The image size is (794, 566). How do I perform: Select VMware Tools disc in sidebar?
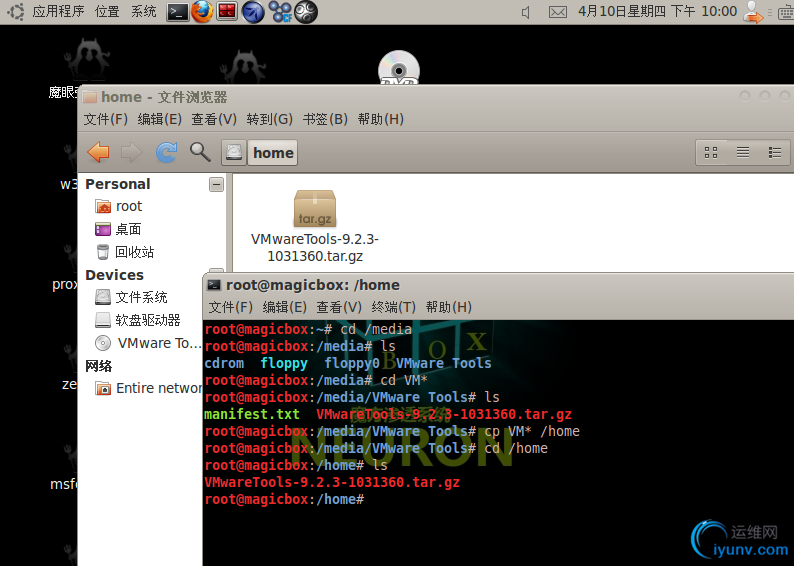[x=148, y=343]
